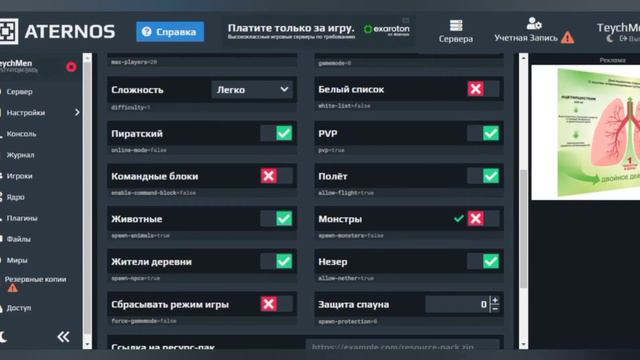This screenshot has width=640, height=360.
Task: Open the Игроки sidebar item
Action: click(x=19, y=176)
